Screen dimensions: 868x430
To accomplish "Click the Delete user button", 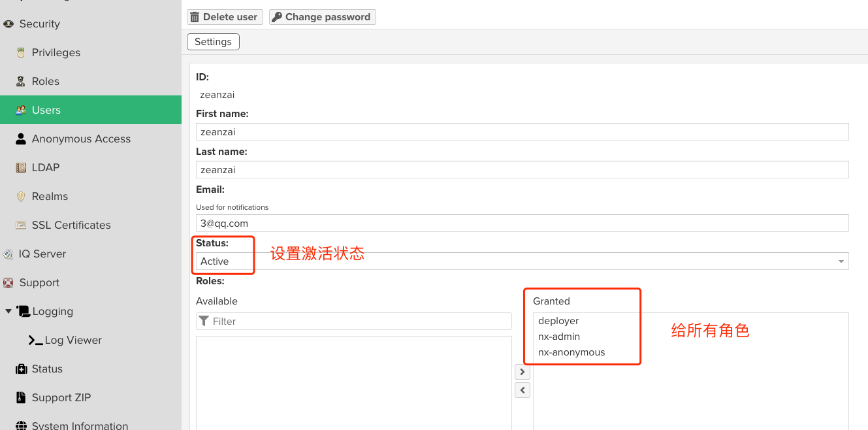I will pyautogui.click(x=225, y=17).
